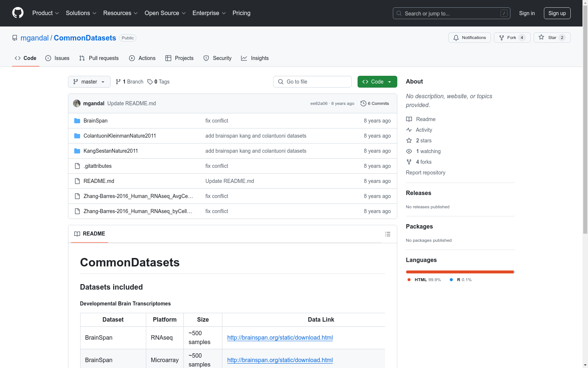Expand the Solutions menu
This screenshot has width=588, height=368.
(x=81, y=13)
